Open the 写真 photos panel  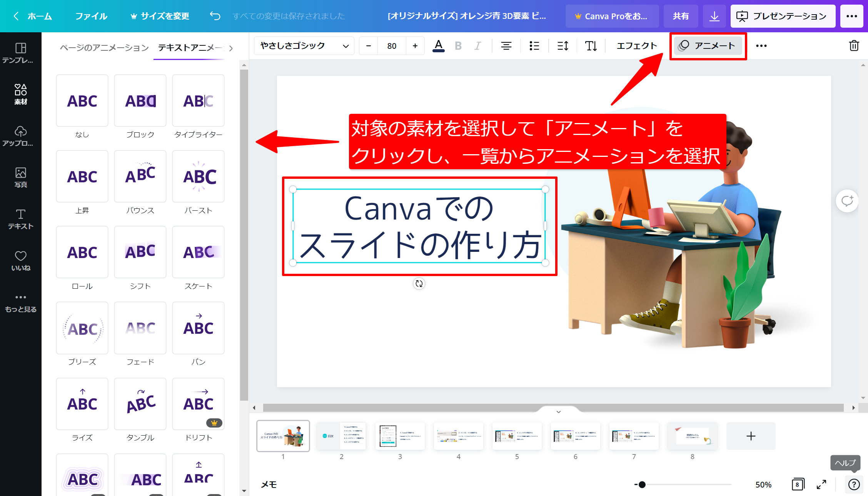[x=20, y=177]
